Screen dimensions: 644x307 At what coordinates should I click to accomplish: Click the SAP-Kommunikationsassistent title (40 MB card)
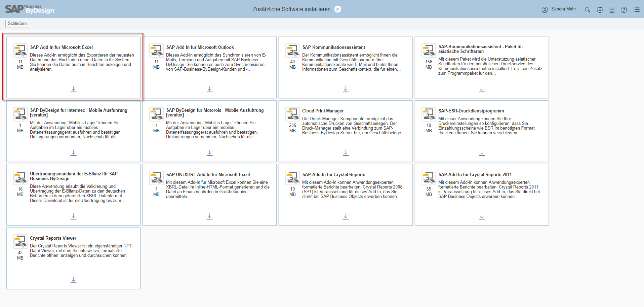(x=334, y=47)
